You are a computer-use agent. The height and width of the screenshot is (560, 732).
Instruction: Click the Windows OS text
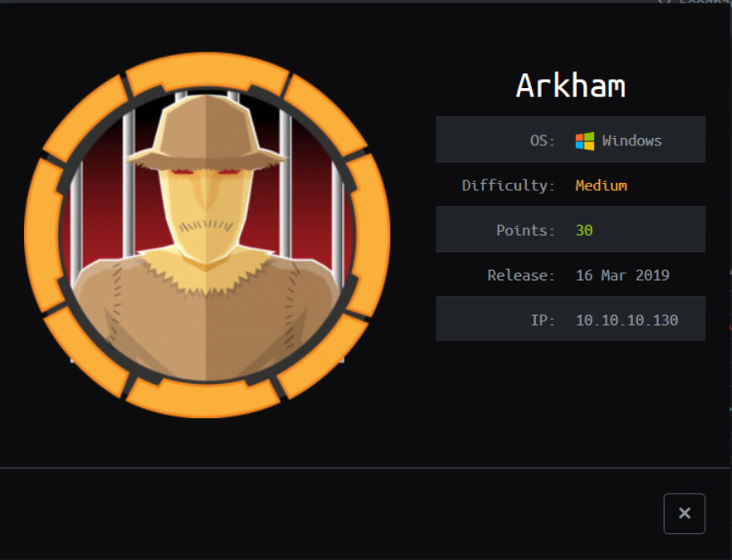[x=631, y=141]
